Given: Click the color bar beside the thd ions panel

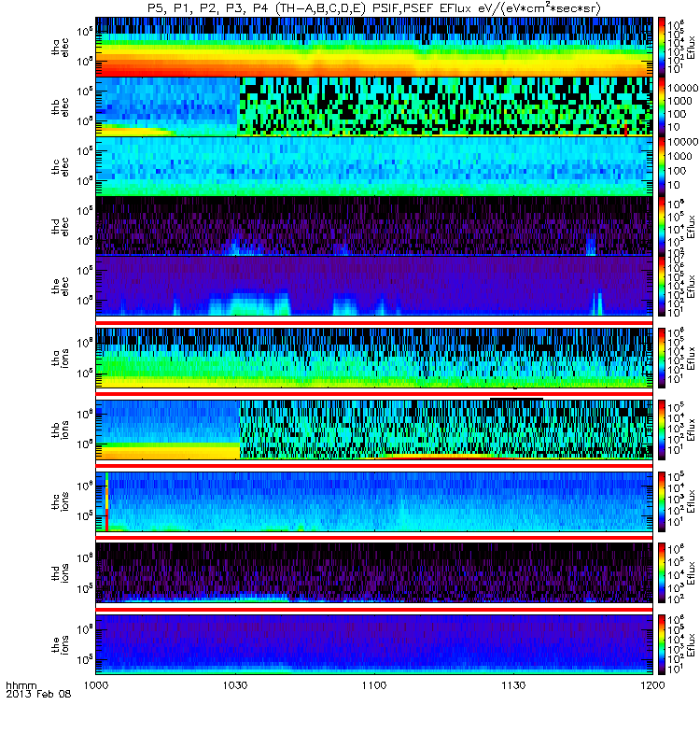Looking at the screenshot, I should point(662,573).
